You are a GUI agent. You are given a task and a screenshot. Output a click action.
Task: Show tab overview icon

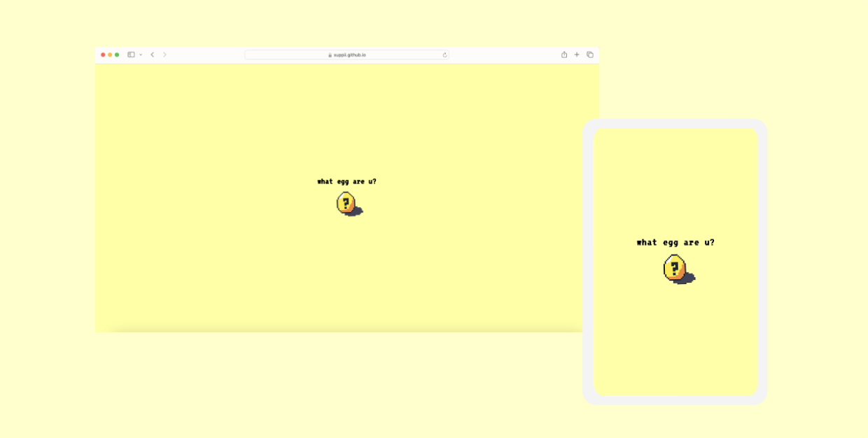pos(590,55)
